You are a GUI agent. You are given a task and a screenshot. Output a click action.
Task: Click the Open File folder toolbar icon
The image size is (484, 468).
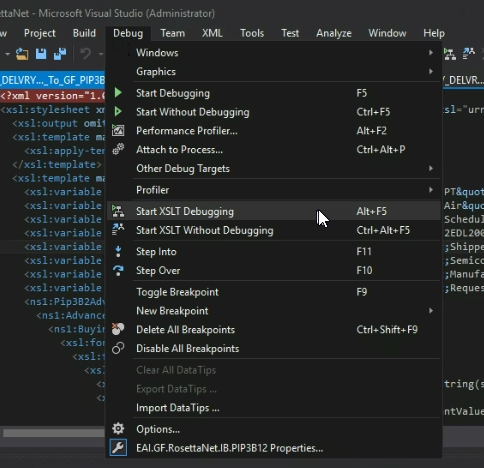tap(22, 54)
